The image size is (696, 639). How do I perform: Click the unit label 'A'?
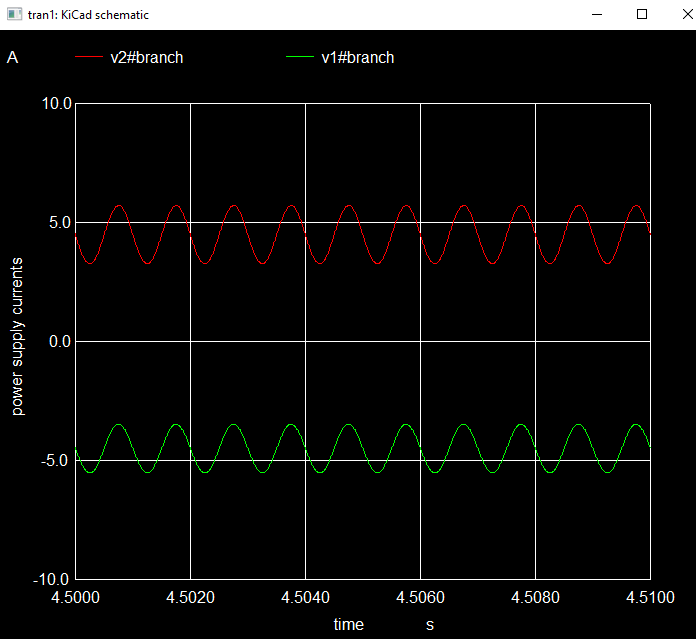coord(12,58)
